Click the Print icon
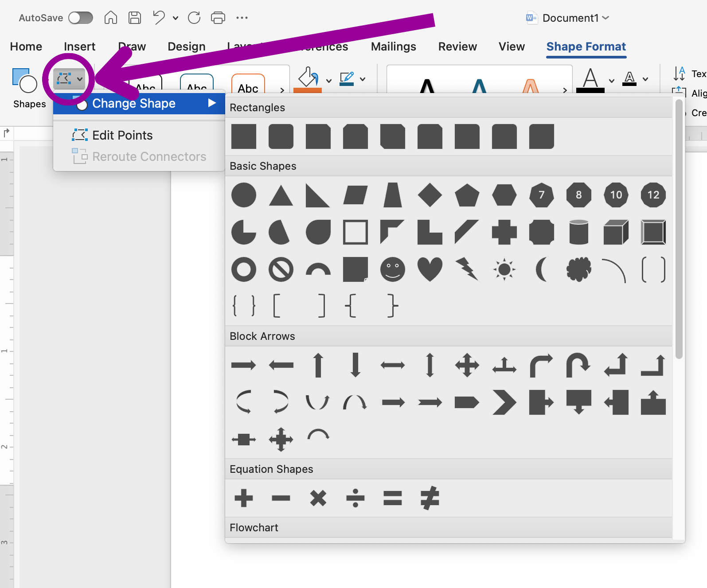 pos(218,18)
